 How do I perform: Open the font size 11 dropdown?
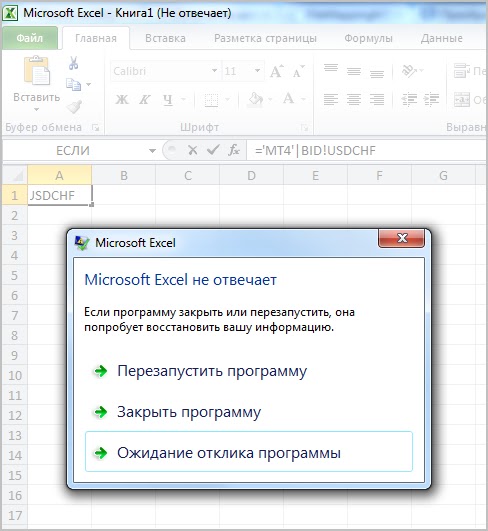(x=258, y=71)
